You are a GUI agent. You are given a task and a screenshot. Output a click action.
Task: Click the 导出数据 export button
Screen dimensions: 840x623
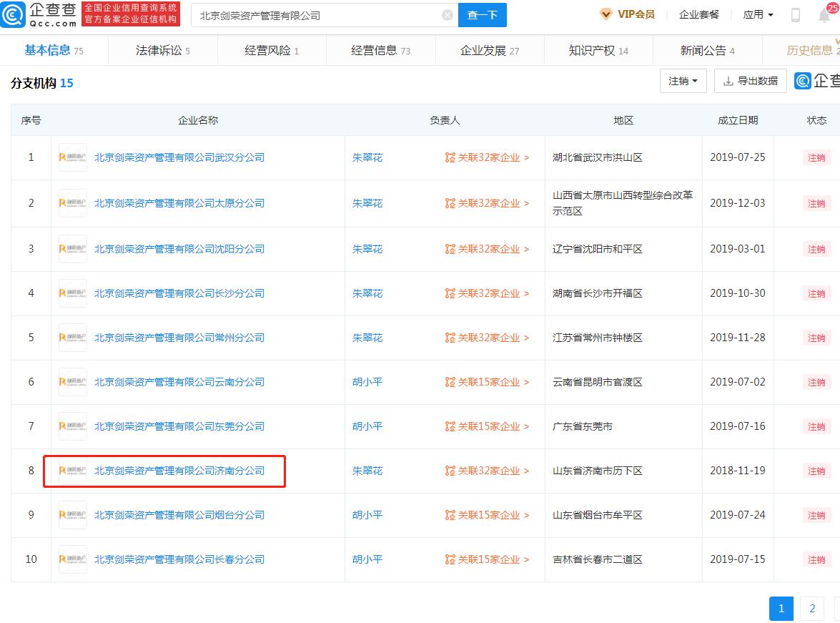(x=750, y=81)
